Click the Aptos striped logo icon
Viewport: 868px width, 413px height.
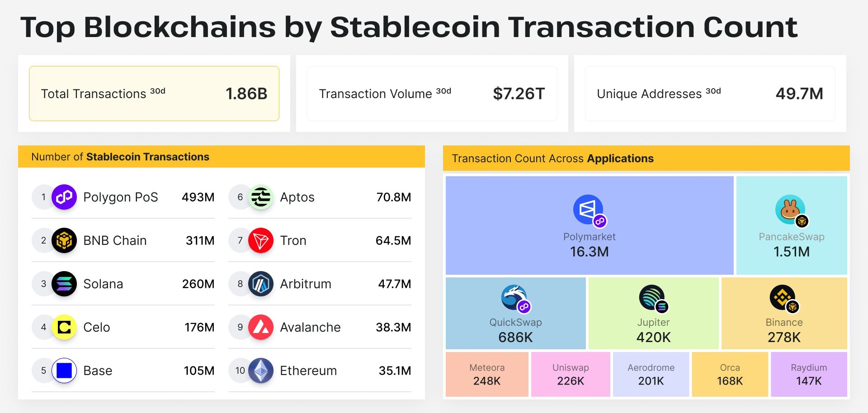point(261,197)
